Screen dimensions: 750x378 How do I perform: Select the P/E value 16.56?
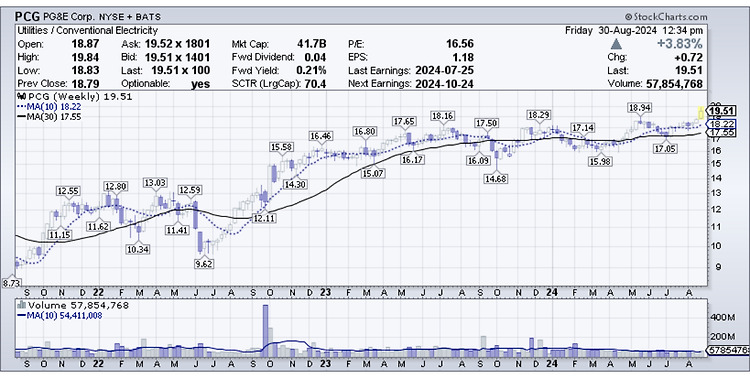[x=460, y=44]
